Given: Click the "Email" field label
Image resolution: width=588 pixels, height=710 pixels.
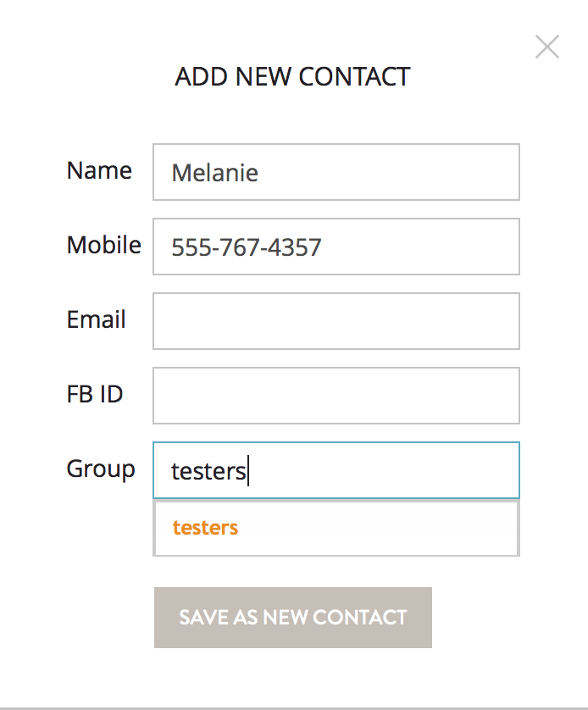Looking at the screenshot, I should [96, 319].
